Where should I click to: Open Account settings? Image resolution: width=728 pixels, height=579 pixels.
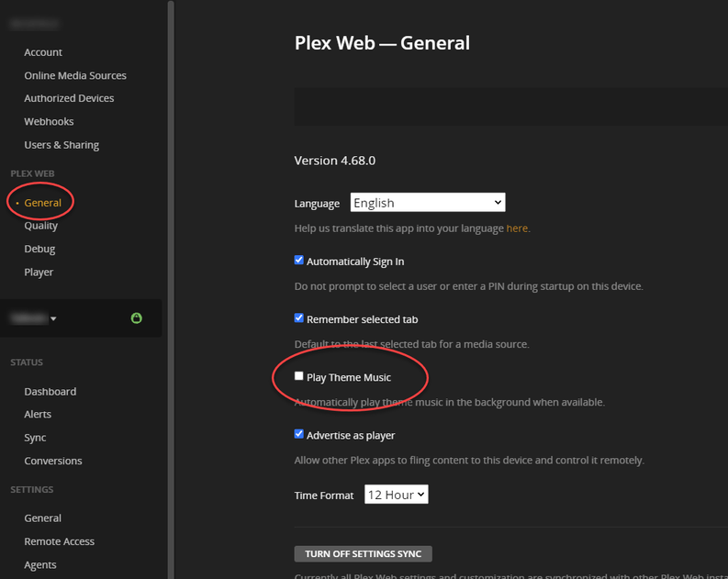coord(43,52)
